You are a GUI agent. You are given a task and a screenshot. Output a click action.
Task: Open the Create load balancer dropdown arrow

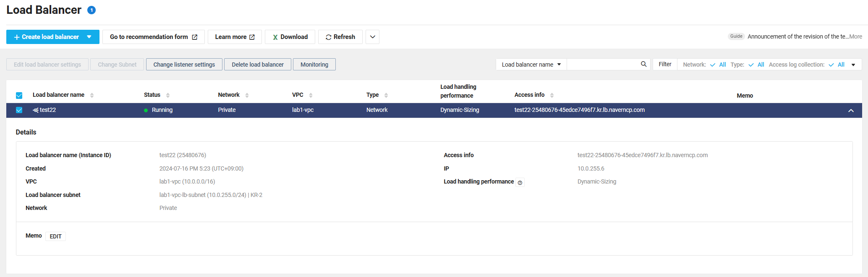[89, 37]
